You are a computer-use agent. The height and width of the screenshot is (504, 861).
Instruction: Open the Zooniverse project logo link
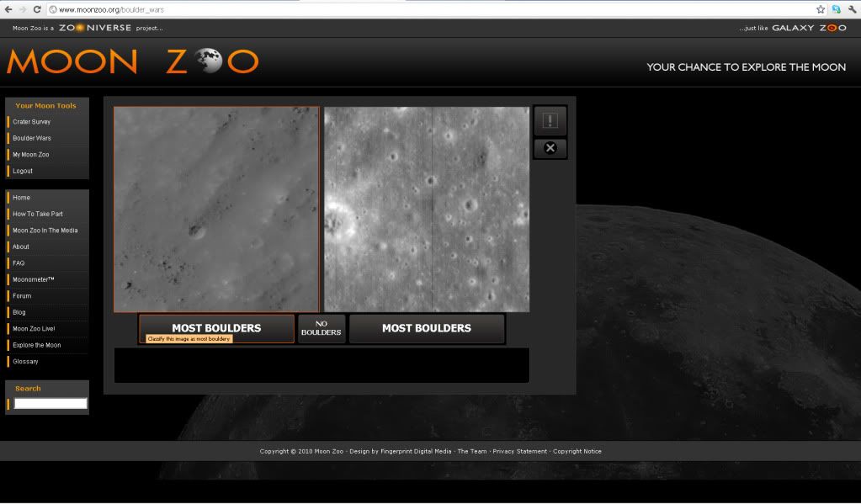95,28
